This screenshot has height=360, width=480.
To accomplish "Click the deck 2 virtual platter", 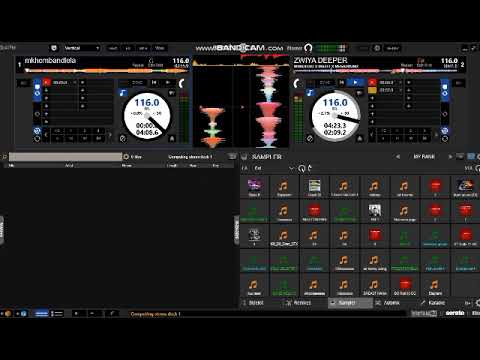I will 335,115.
